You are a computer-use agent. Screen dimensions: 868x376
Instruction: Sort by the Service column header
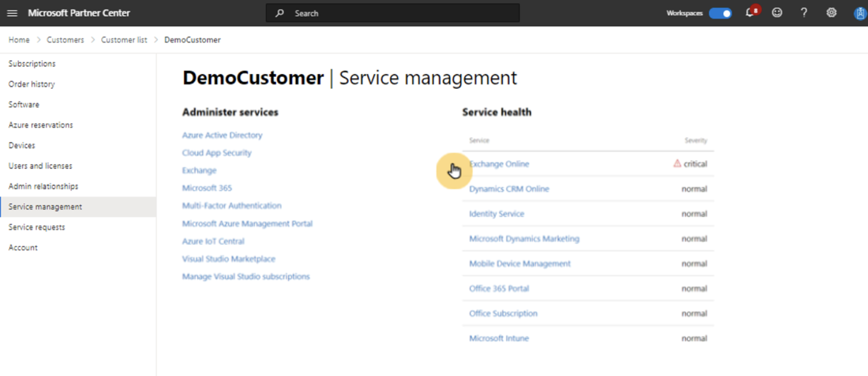[479, 140]
